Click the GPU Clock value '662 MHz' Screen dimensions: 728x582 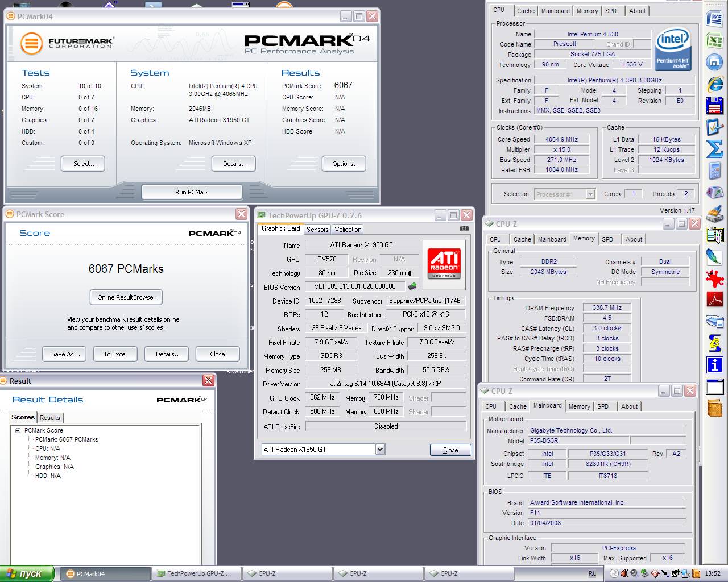pyautogui.click(x=322, y=397)
